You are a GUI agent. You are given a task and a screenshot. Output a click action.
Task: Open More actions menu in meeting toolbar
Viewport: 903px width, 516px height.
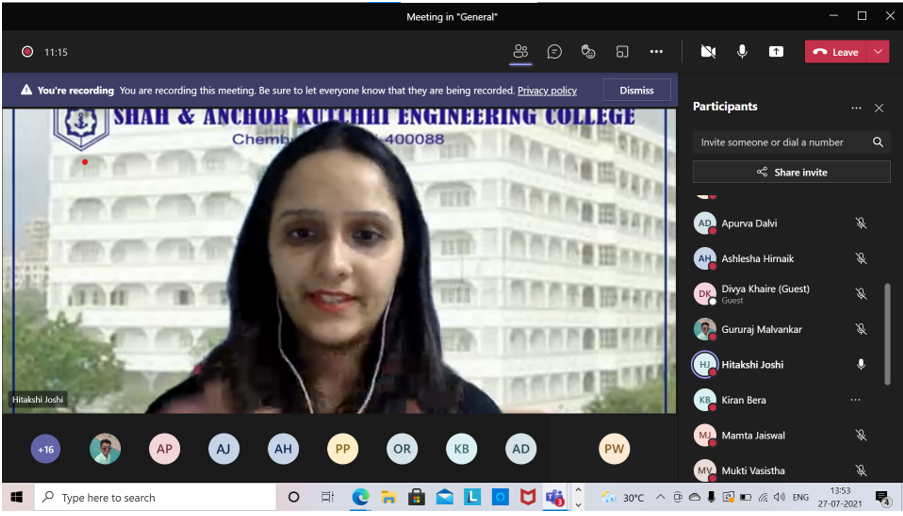coord(656,52)
